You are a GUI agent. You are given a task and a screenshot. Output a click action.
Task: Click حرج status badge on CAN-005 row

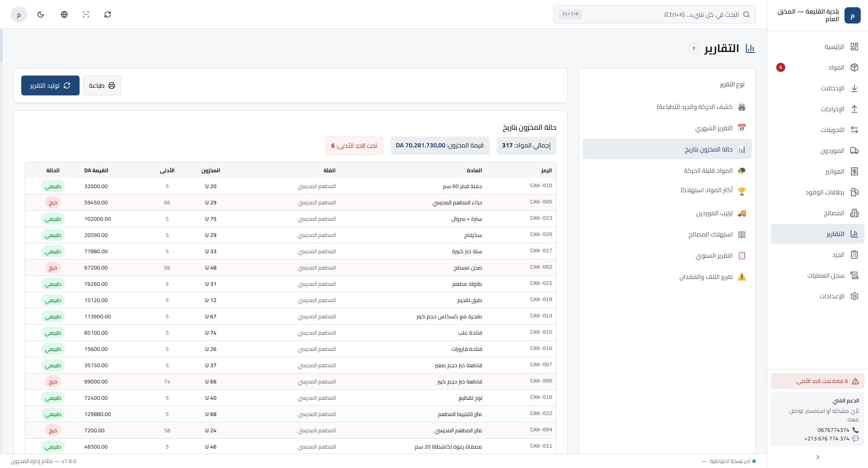[53, 203]
